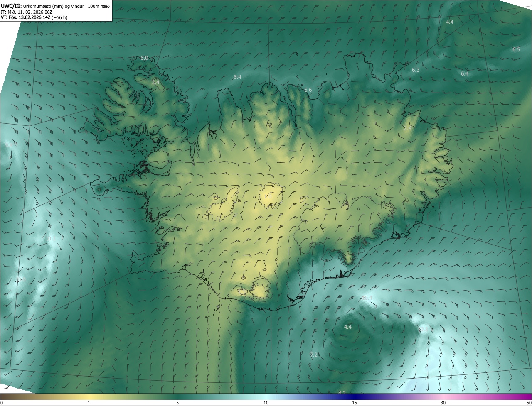Screen dimensions: 532x406
Task: Click the 'VT: Fös. 13.02.2026 14Z (+56 h)' line
Action: (x=34, y=17)
